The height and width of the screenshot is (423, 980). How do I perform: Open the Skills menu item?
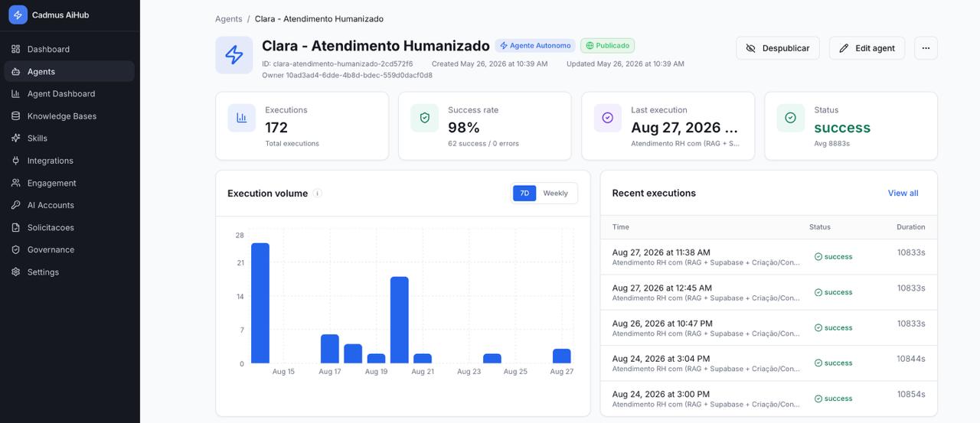point(70,138)
